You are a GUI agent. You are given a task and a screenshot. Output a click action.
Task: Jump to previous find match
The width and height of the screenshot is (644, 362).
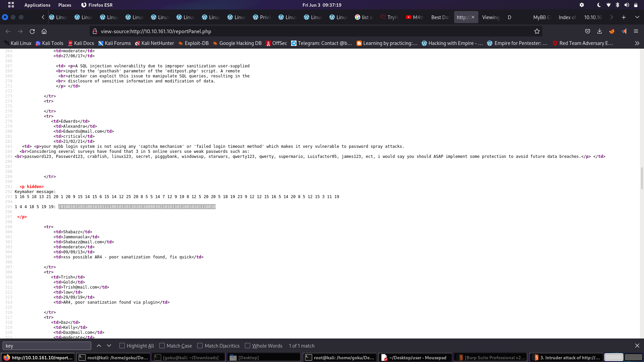tap(99, 346)
